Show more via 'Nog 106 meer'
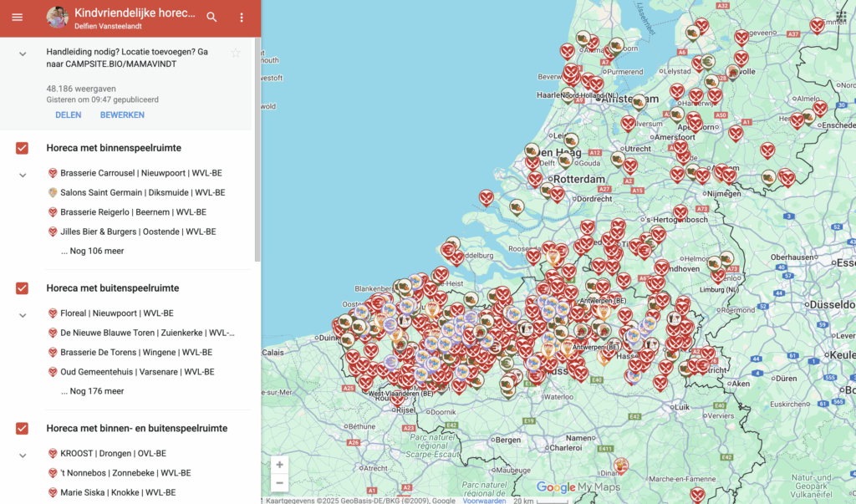 coord(92,251)
